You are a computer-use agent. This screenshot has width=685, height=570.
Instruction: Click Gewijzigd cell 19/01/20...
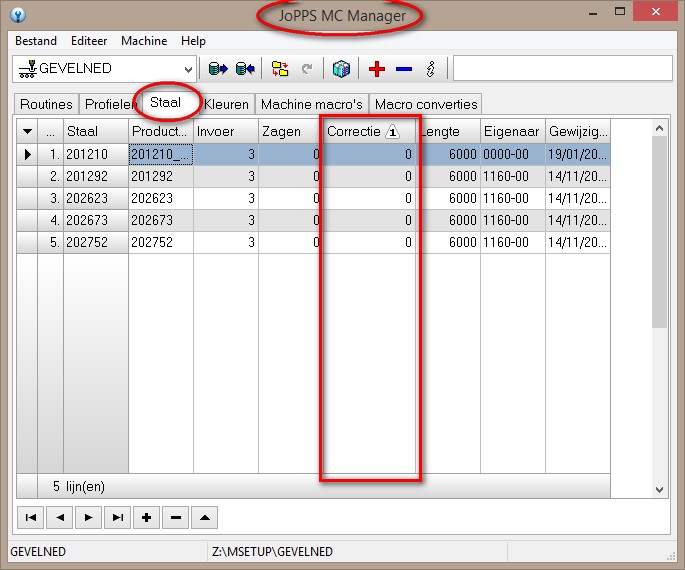point(578,154)
